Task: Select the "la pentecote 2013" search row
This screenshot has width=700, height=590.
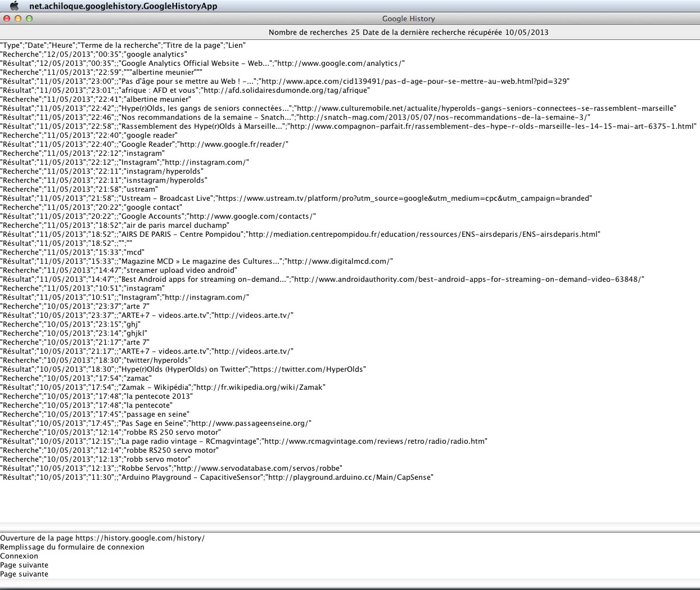Action: tap(97, 397)
